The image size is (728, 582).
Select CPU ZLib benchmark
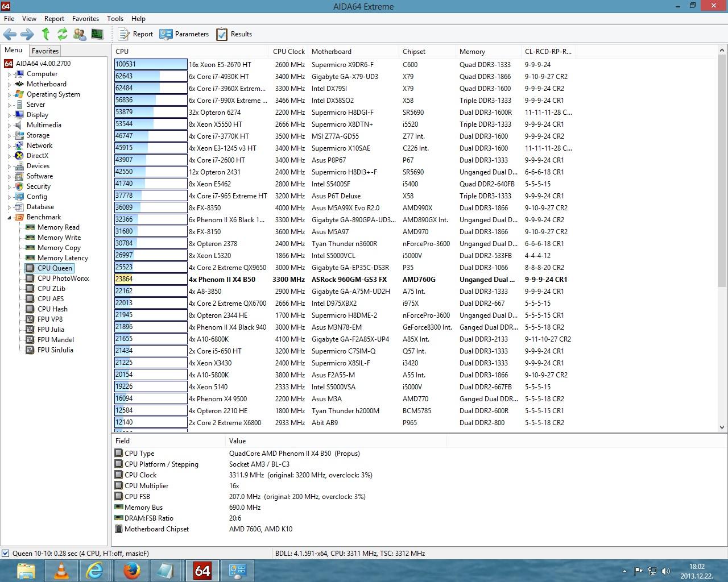[x=51, y=289]
